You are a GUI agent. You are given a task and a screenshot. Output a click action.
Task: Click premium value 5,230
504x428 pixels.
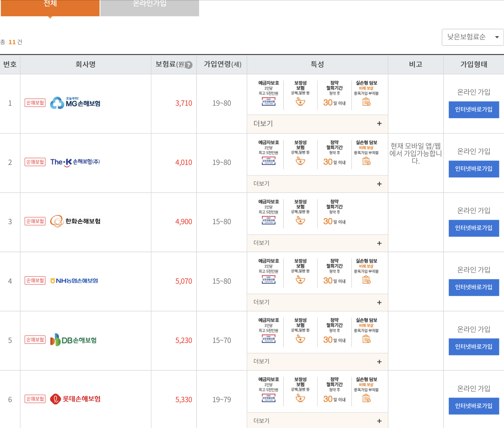coord(183,340)
